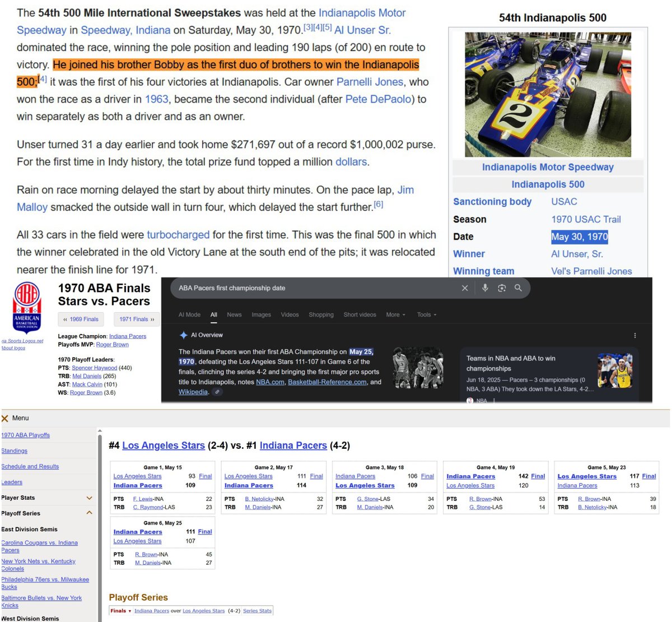Screen dimensions: 672x622
Task: Open Game 6 Final box score
Action: (205, 532)
